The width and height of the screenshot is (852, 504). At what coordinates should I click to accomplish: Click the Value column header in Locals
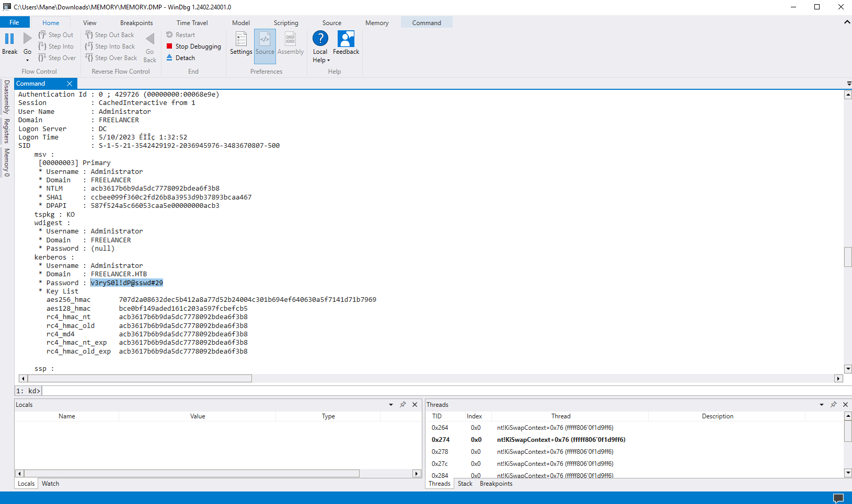point(198,416)
